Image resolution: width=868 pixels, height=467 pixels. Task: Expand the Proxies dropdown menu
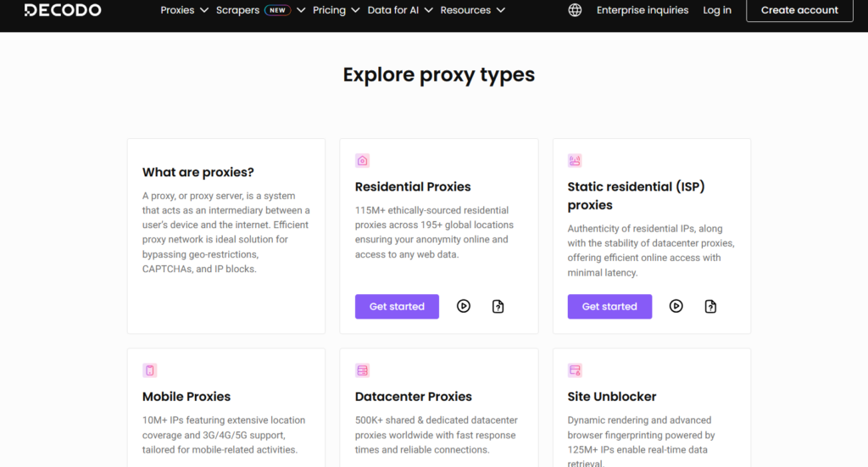[184, 10]
